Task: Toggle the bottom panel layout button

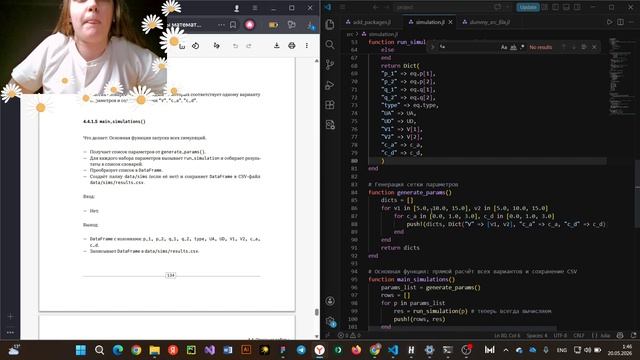Action: coord(566,7)
